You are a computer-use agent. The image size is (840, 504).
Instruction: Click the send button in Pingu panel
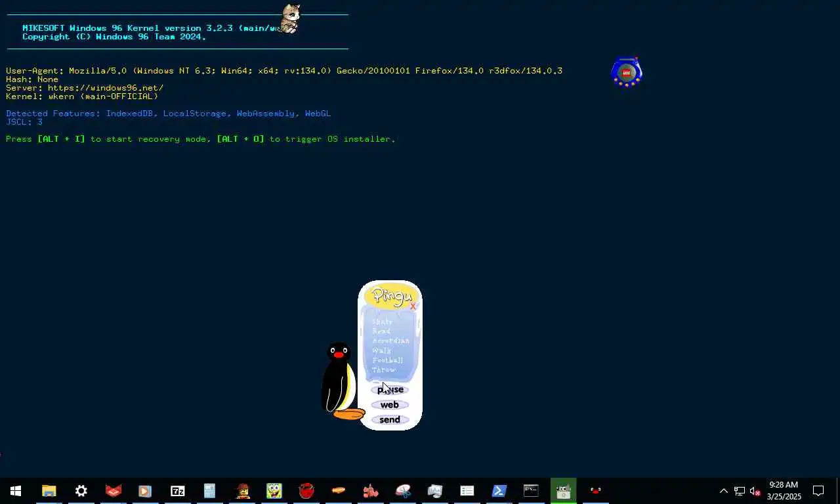[390, 420]
